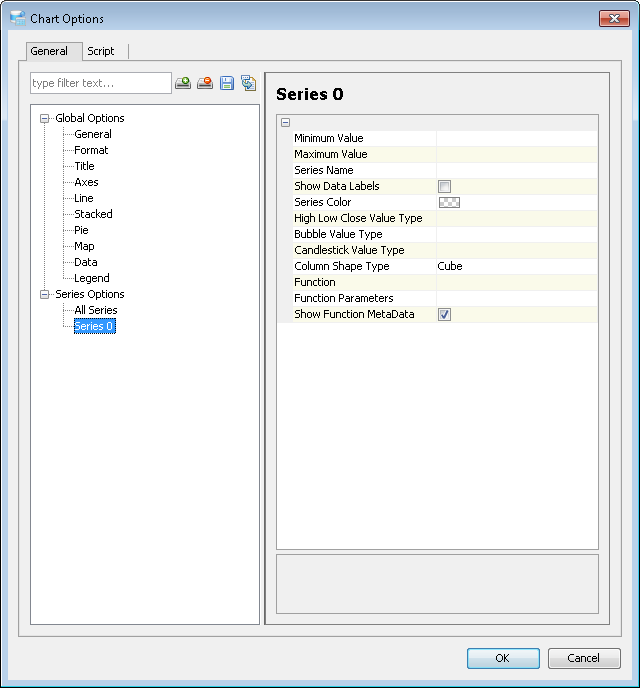Image resolution: width=640 pixels, height=688 pixels.
Task: Select the Line tree item
Action: tap(84, 198)
